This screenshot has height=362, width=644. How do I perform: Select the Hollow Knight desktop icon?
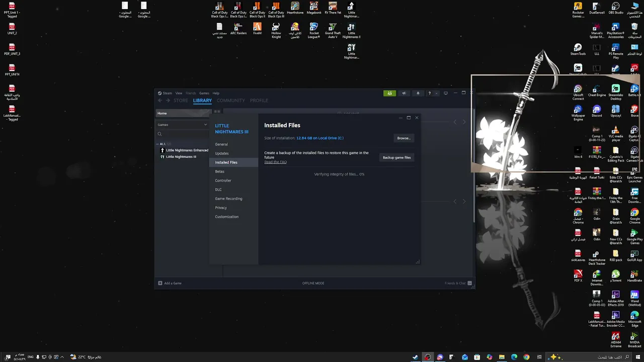click(x=276, y=31)
